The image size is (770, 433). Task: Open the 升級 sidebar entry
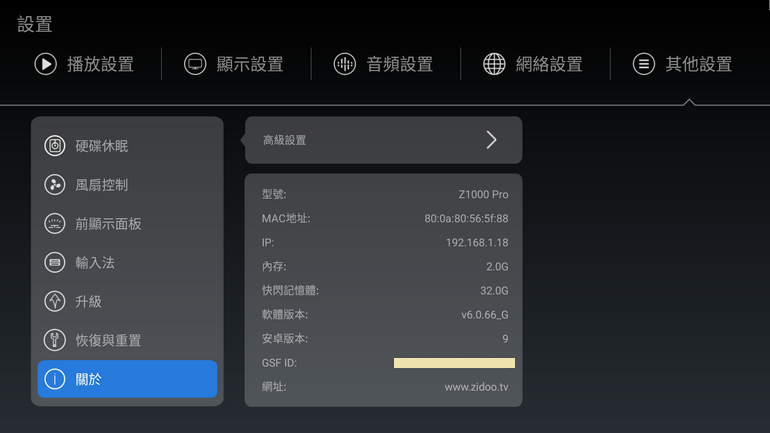click(x=127, y=301)
